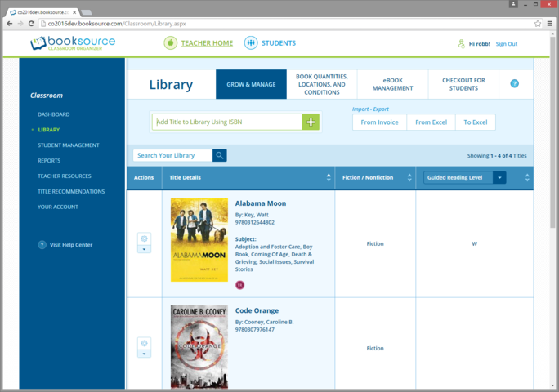Sort by Title Details column arrows
Image resolution: width=559 pixels, height=392 pixels.
(x=329, y=177)
